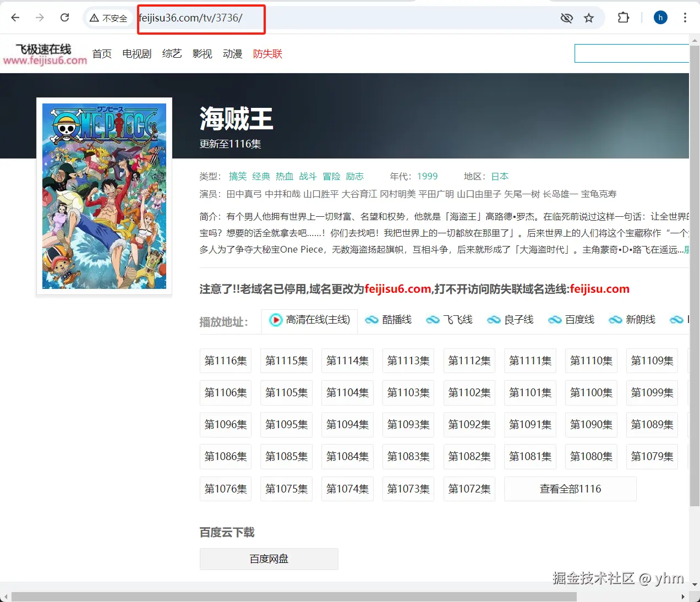The height and width of the screenshot is (602, 700).
Task: Switch to the 新朗线 source tab
Action: pos(632,320)
